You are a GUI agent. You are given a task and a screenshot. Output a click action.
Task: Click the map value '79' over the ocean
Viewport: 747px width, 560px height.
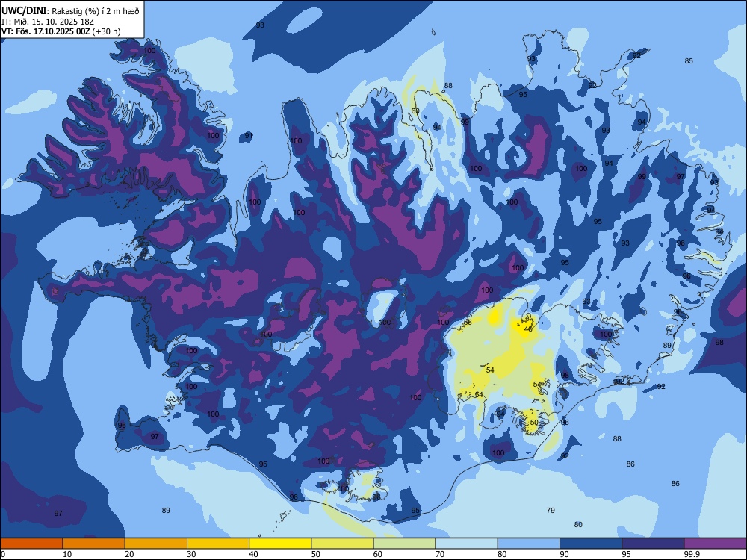coord(551,510)
